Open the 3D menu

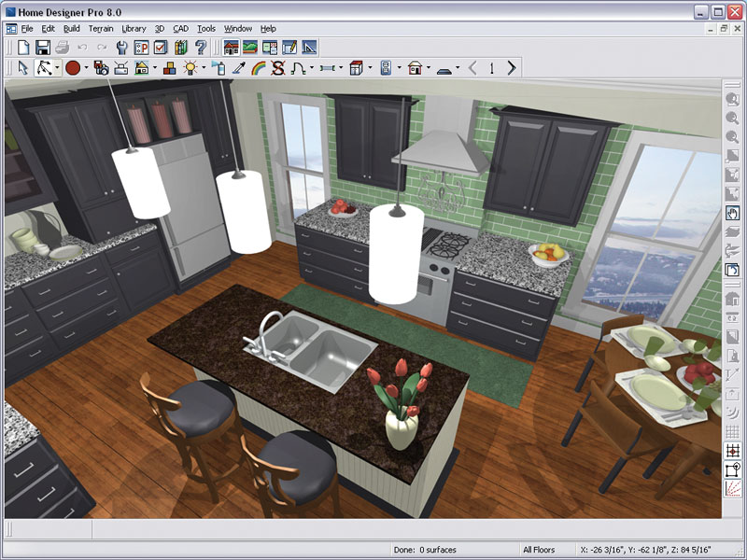pyautogui.click(x=160, y=28)
